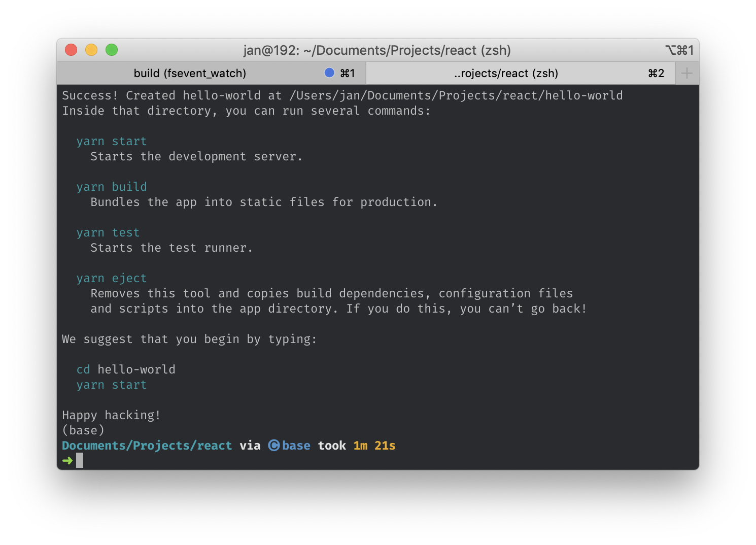Click 'Removes this tool and copies' line
756x545 pixels.
(332, 293)
